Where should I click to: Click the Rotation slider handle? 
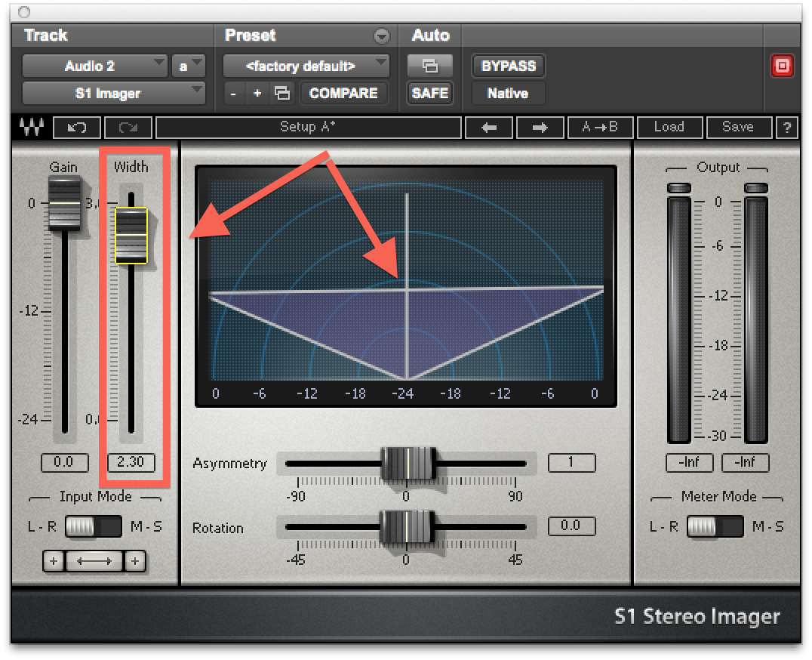[x=407, y=527]
